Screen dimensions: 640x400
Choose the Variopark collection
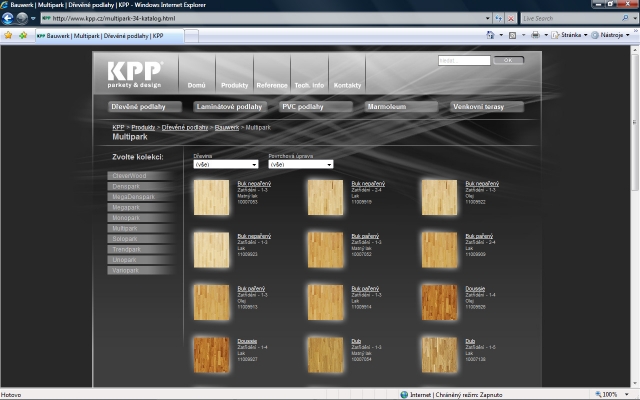click(x=140, y=271)
